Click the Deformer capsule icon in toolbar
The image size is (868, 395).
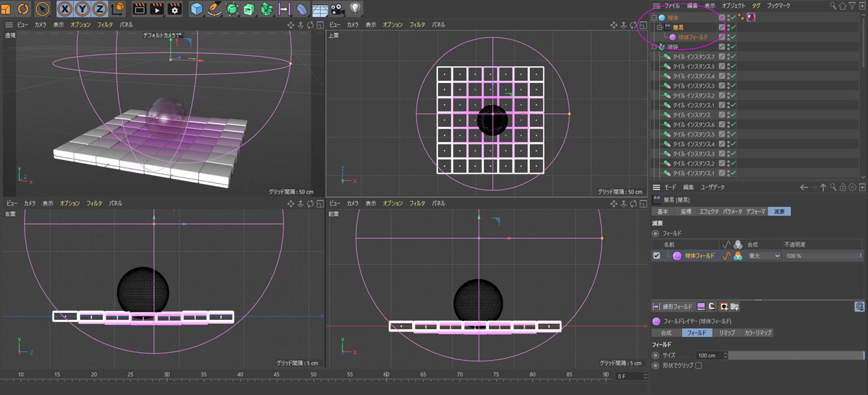[x=302, y=9]
